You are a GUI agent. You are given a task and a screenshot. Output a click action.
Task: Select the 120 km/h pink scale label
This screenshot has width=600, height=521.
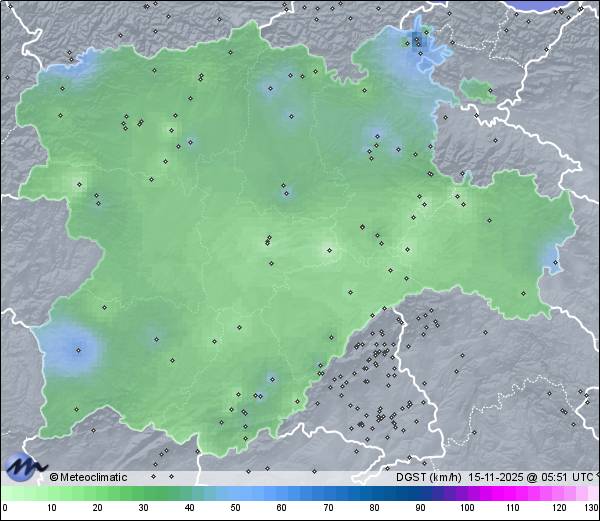pos(558,507)
